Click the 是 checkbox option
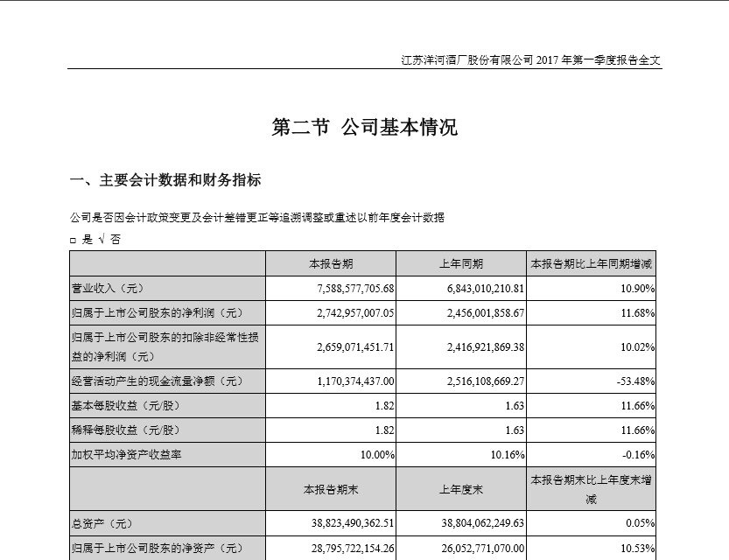The height and width of the screenshot is (560, 729). pos(82,240)
